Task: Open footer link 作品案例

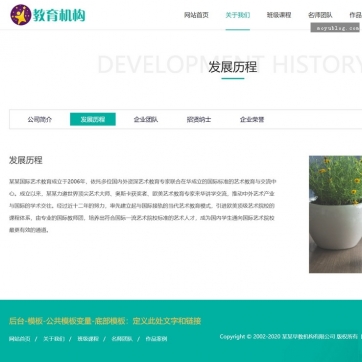Action: [156, 339]
